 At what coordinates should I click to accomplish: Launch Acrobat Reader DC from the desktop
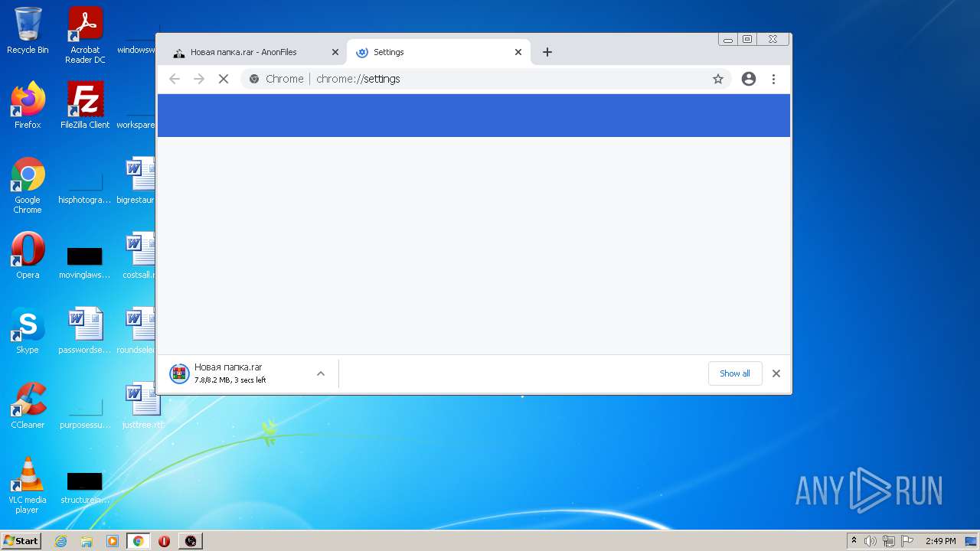coord(85,34)
